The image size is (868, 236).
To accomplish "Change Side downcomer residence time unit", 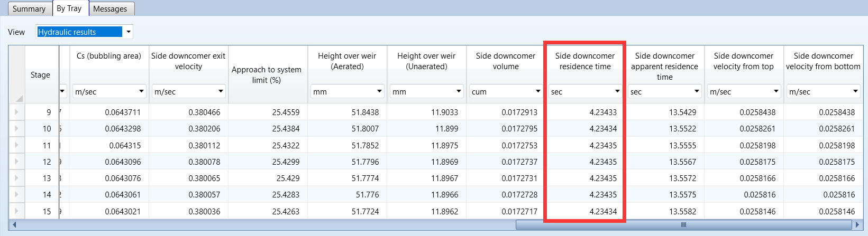I will click(617, 91).
